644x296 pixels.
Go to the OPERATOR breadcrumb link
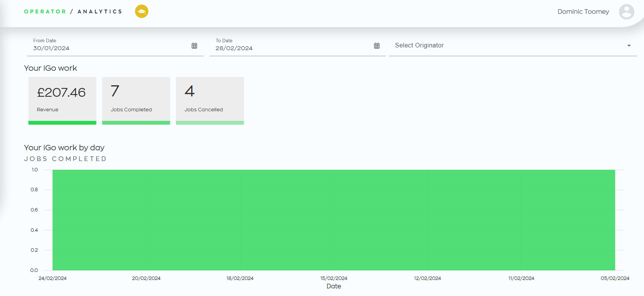[45, 11]
